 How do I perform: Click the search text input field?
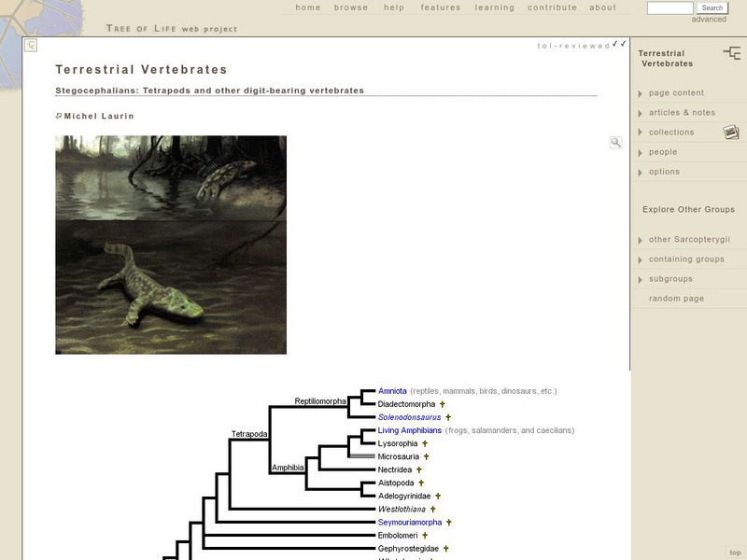click(669, 7)
